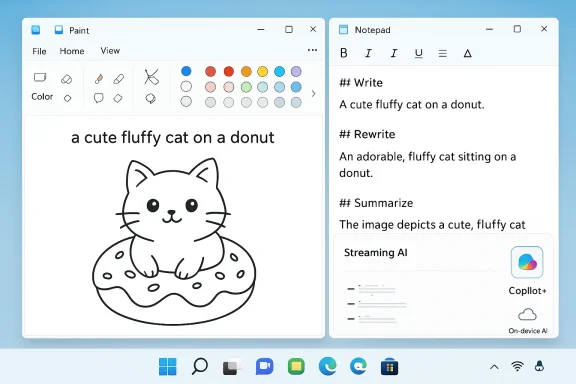Switch to the Home tab in Paint

72,51
